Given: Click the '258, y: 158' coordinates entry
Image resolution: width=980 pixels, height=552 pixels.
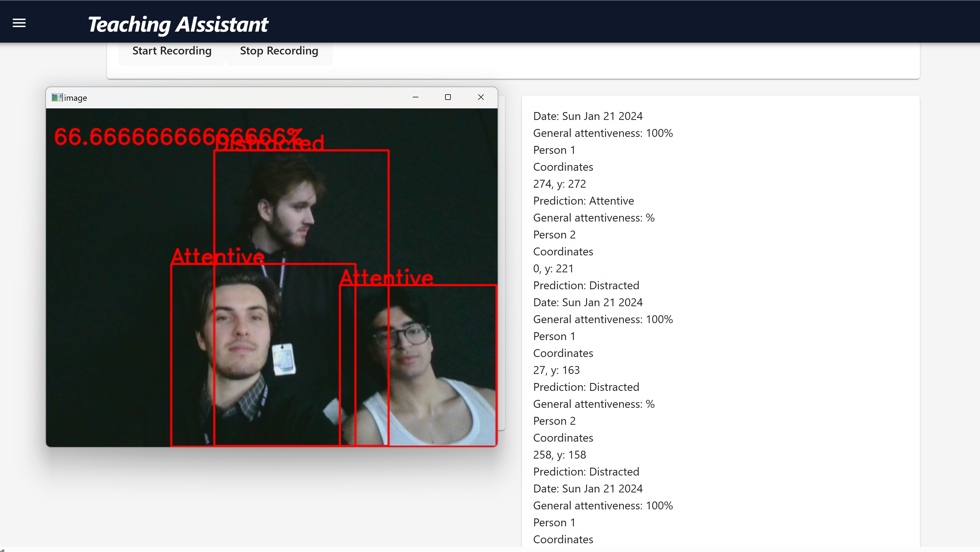Looking at the screenshot, I should pos(559,455).
